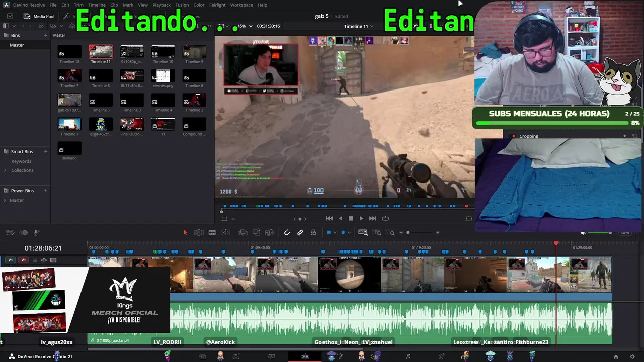Open the Trim menu
The width and height of the screenshot is (644, 362).
click(78, 5)
